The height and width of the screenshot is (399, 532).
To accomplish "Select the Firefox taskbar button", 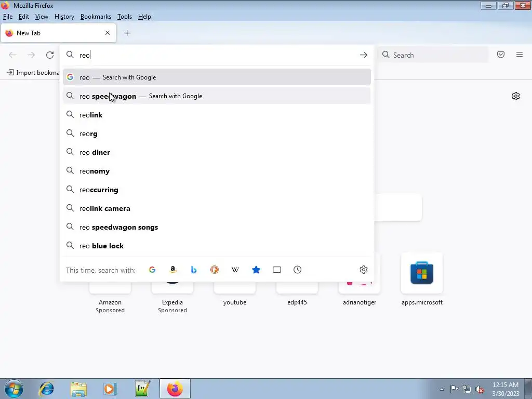I will (x=175, y=389).
